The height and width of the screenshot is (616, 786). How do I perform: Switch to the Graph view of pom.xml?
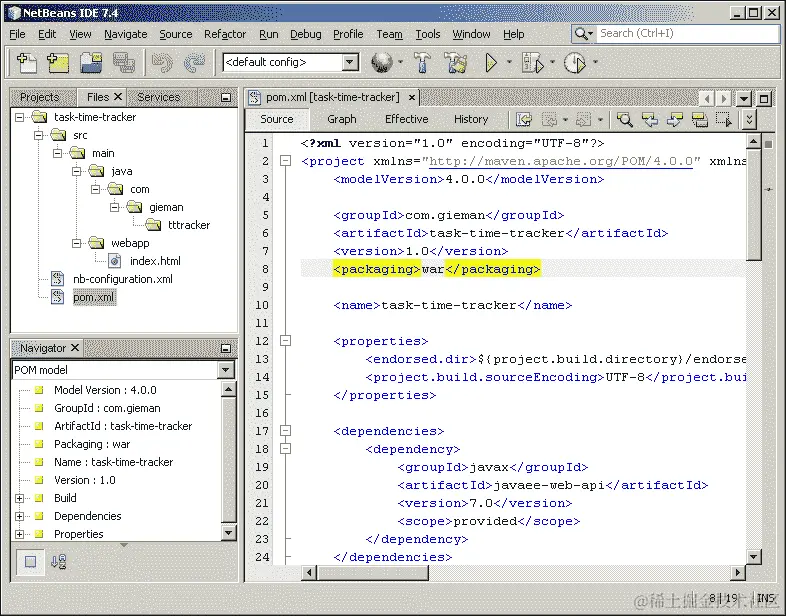[342, 119]
